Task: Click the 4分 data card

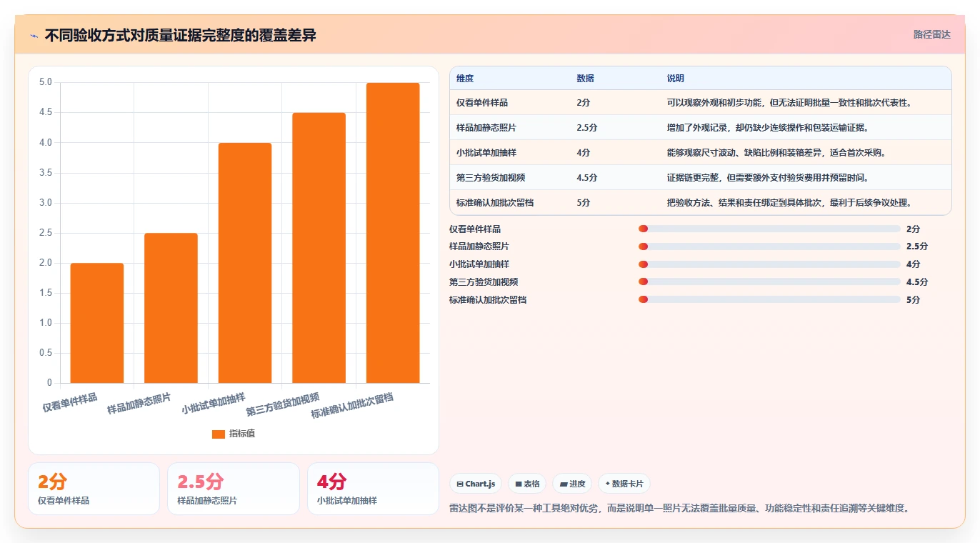Action: click(373, 489)
